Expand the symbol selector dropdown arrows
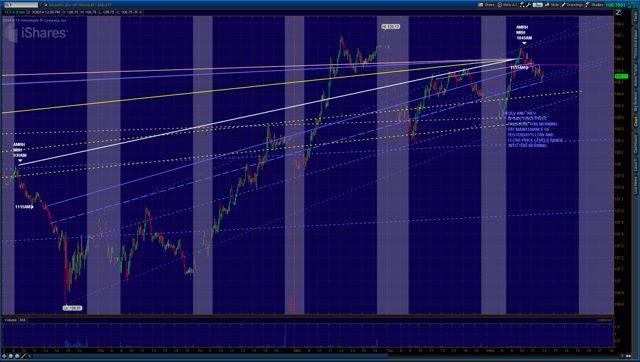The width and height of the screenshot is (640, 362). [40, 5]
